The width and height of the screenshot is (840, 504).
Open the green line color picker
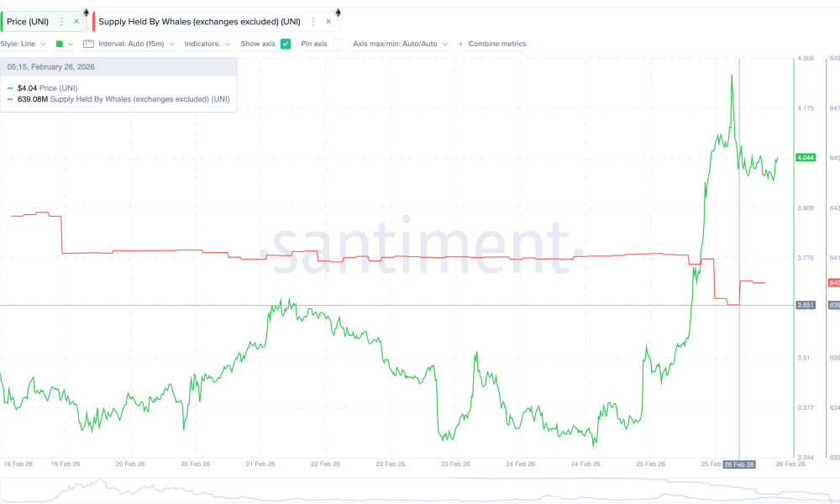[64, 44]
